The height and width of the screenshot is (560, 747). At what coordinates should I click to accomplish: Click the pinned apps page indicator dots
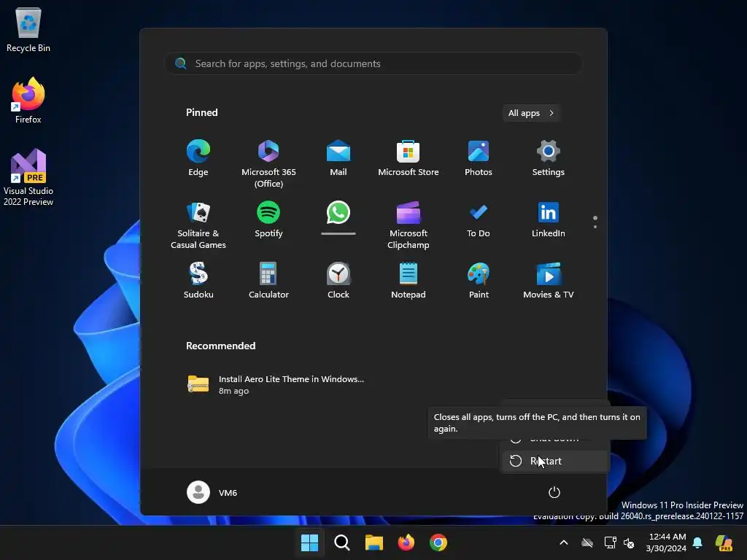tap(595, 222)
